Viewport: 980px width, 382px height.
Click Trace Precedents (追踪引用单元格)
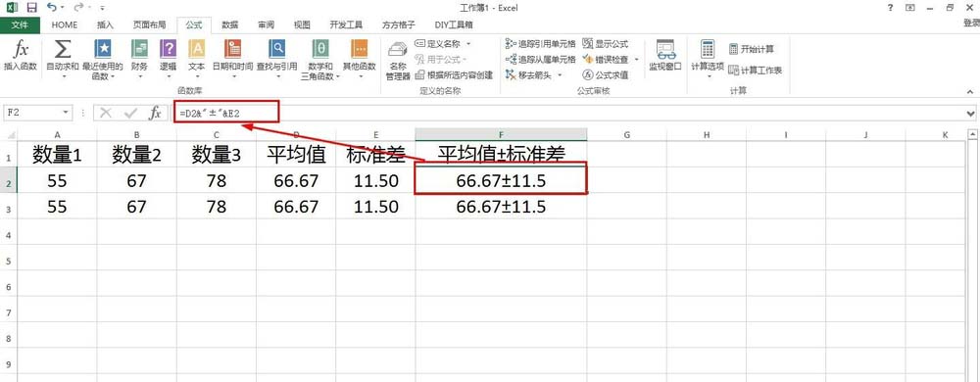pos(540,44)
